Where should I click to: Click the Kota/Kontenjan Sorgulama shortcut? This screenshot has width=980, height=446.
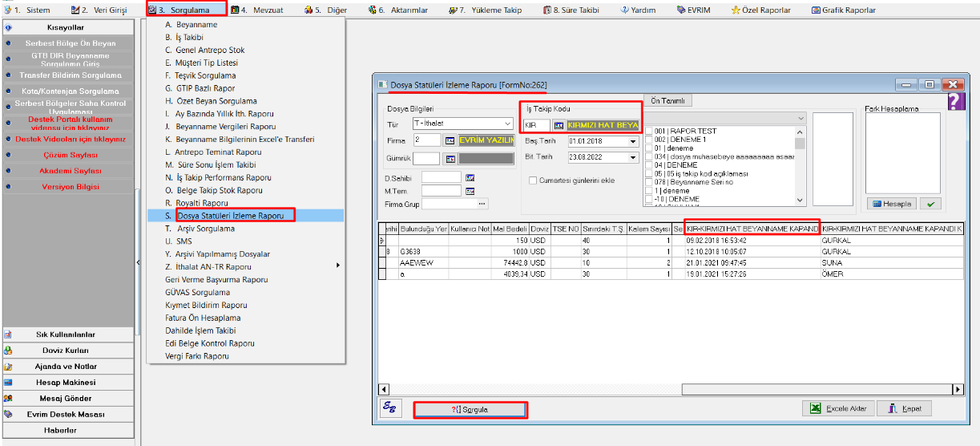70,91
